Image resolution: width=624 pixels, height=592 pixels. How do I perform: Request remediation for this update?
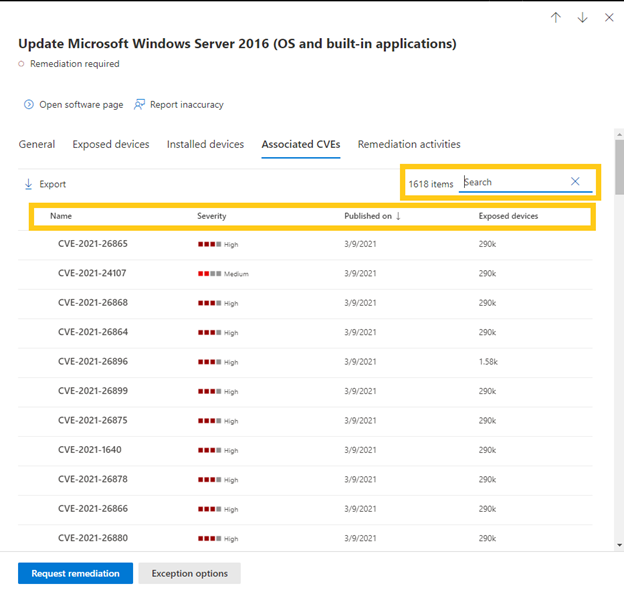[x=75, y=573]
